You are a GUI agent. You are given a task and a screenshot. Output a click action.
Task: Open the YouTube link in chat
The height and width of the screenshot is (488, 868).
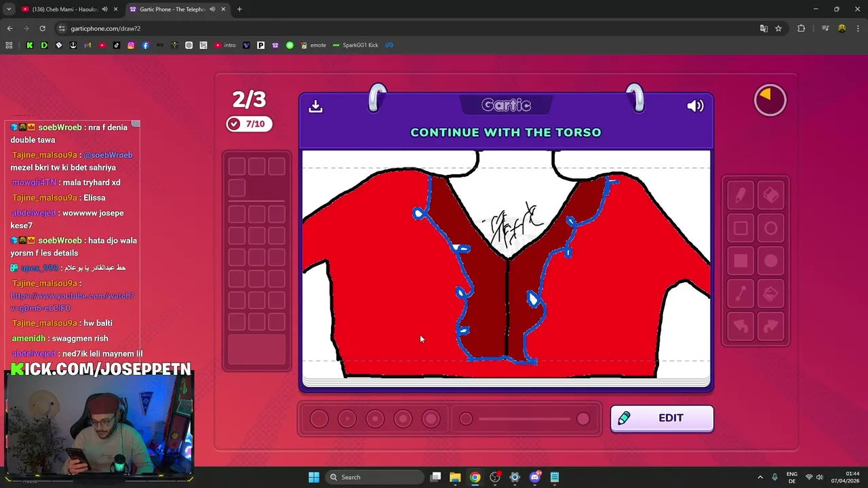coord(73,302)
